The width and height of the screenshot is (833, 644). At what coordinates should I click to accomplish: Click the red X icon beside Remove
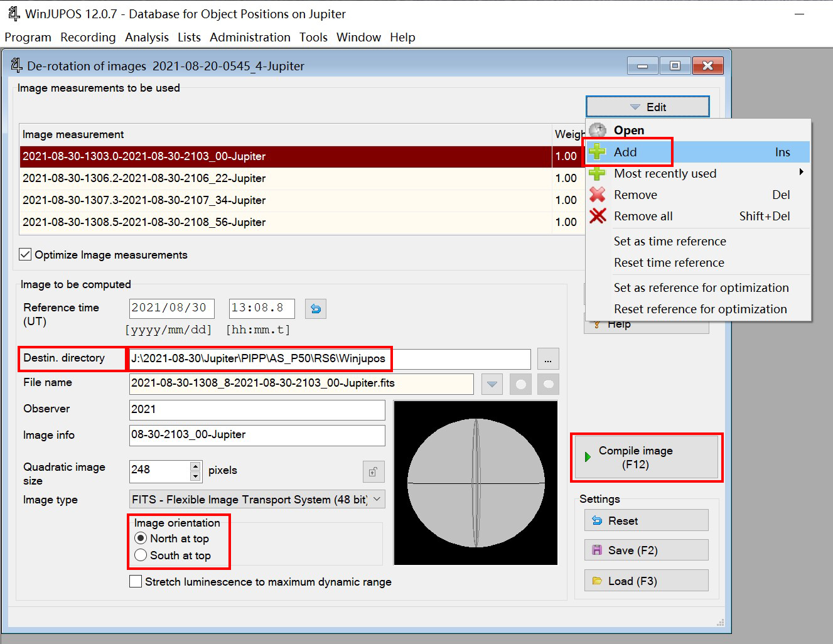[x=598, y=195]
